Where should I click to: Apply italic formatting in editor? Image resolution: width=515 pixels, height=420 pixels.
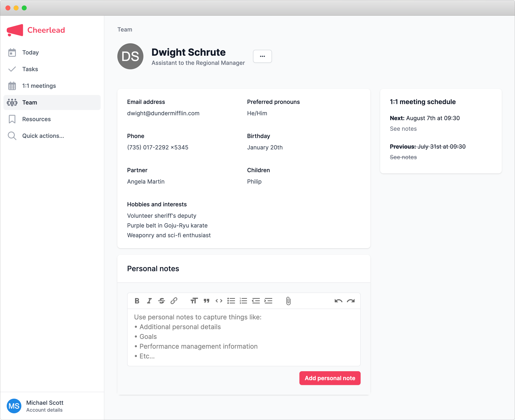[149, 301]
